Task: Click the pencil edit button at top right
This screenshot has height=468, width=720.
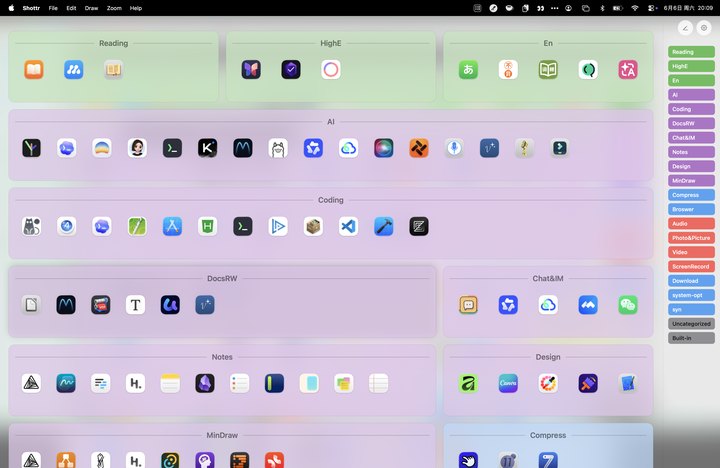Action: [x=685, y=28]
